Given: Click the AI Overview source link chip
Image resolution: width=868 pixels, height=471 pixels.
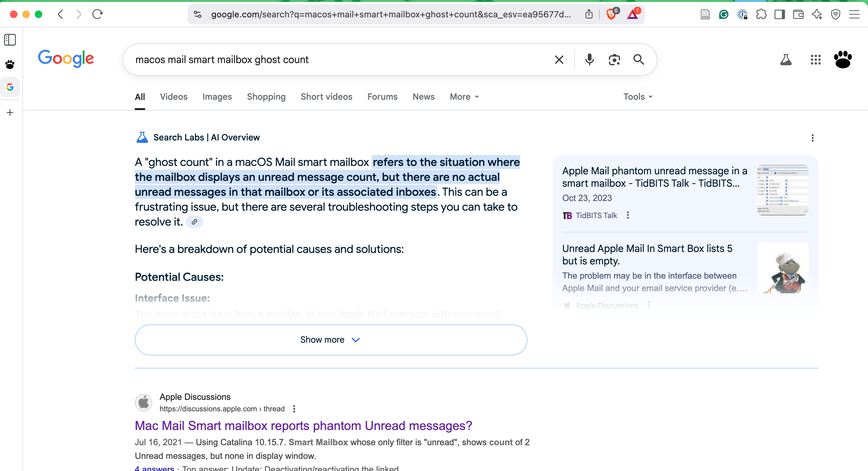Looking at the screenshot, I should pyautogui.click(x=194, y=222).
